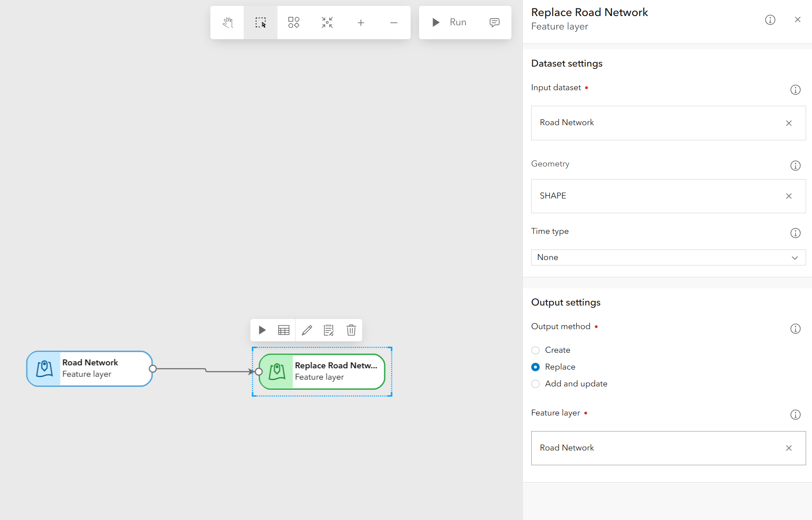Click the Output settings heading
Image resolution: width=812 pixels, height=520 pixels.
(566, 302)
